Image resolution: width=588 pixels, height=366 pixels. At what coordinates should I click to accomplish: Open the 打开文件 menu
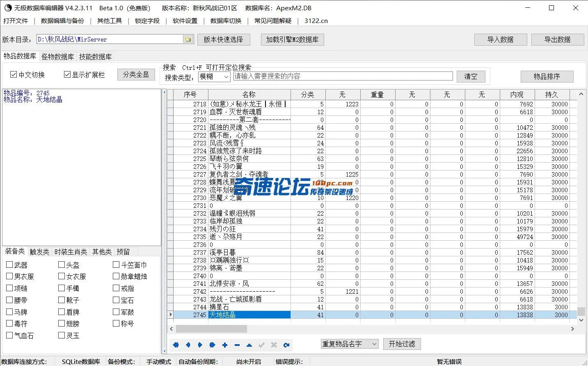[x=16, y=21]
